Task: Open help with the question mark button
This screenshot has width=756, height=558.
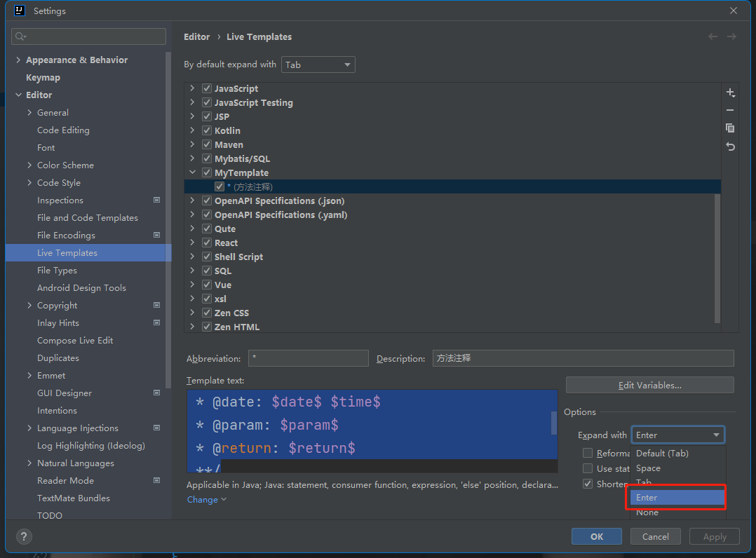Action: [x=24, y=536]
